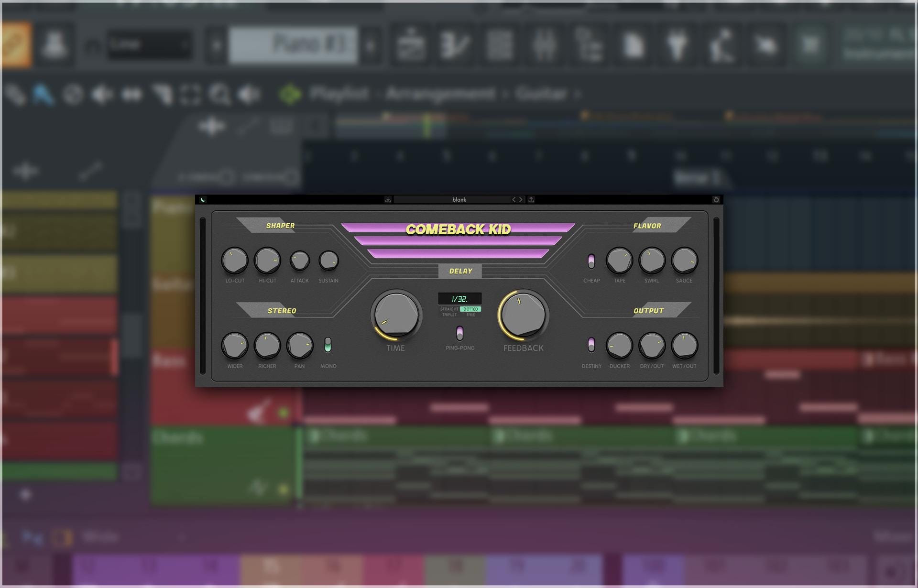
Task: Click the save preset download icon
Action: click(388, 199)
